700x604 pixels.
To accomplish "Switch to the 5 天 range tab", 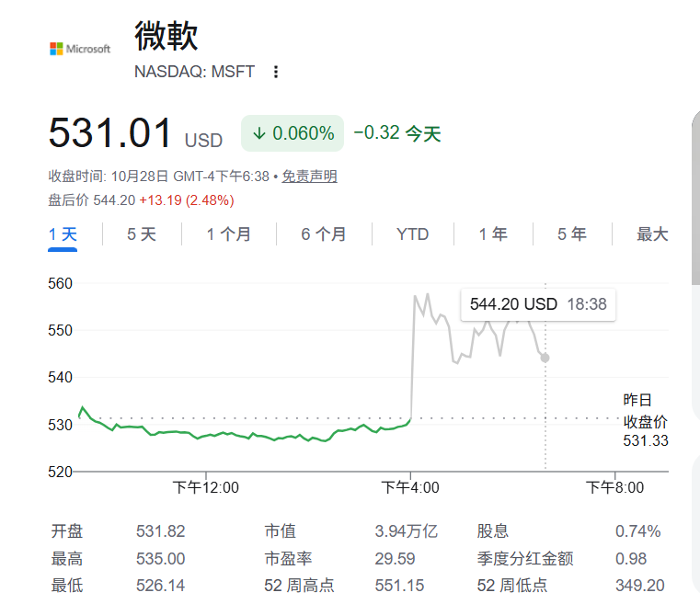I will coord(142,234).
